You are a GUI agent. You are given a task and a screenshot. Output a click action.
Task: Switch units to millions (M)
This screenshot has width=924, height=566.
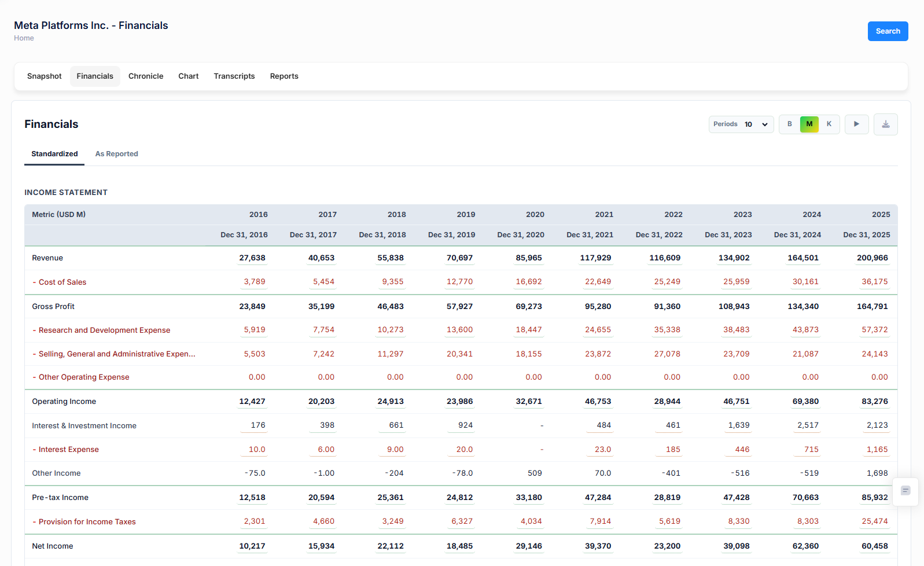point(809,124)
